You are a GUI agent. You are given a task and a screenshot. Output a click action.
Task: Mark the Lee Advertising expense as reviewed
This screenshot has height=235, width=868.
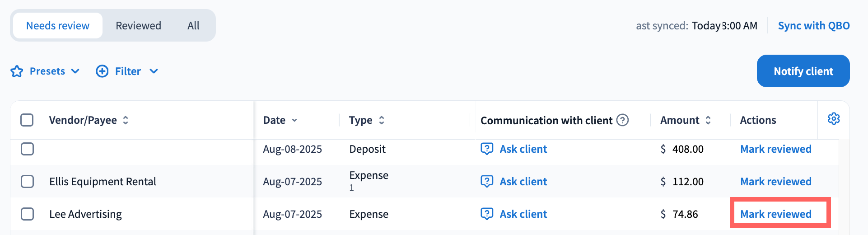point(775,214)
